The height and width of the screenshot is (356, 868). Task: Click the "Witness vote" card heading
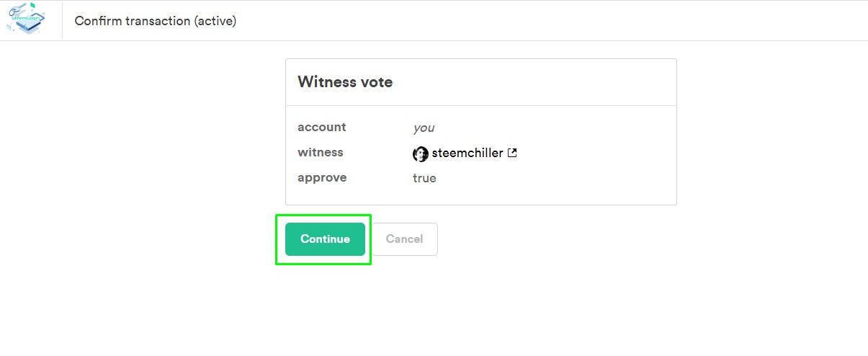345,82
